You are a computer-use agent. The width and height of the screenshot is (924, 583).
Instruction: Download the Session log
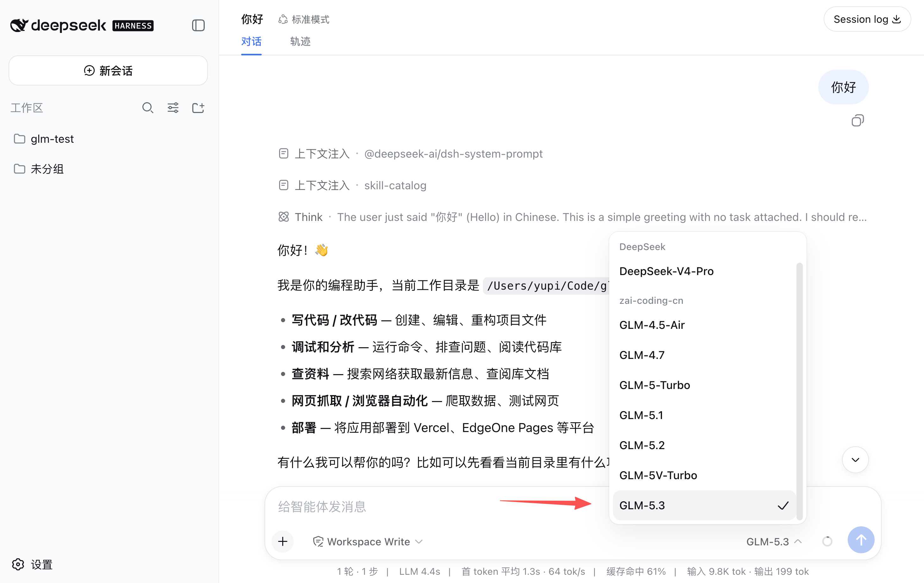pos(867,19)
